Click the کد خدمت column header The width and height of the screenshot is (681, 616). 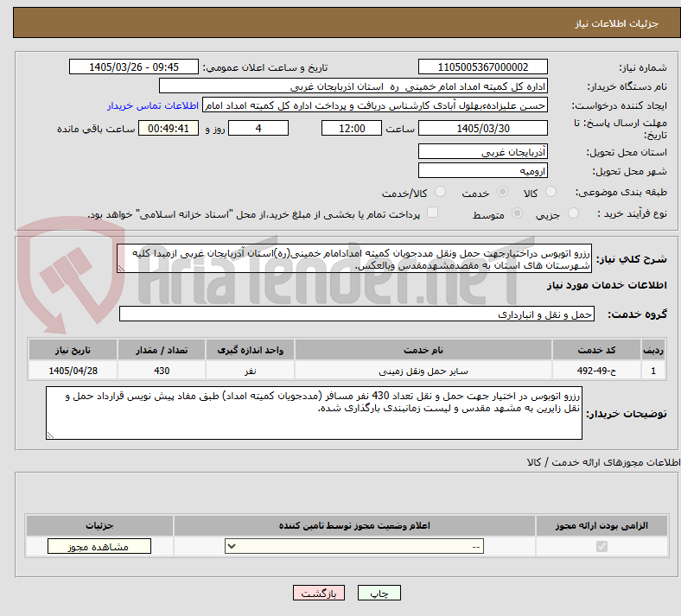597,350
